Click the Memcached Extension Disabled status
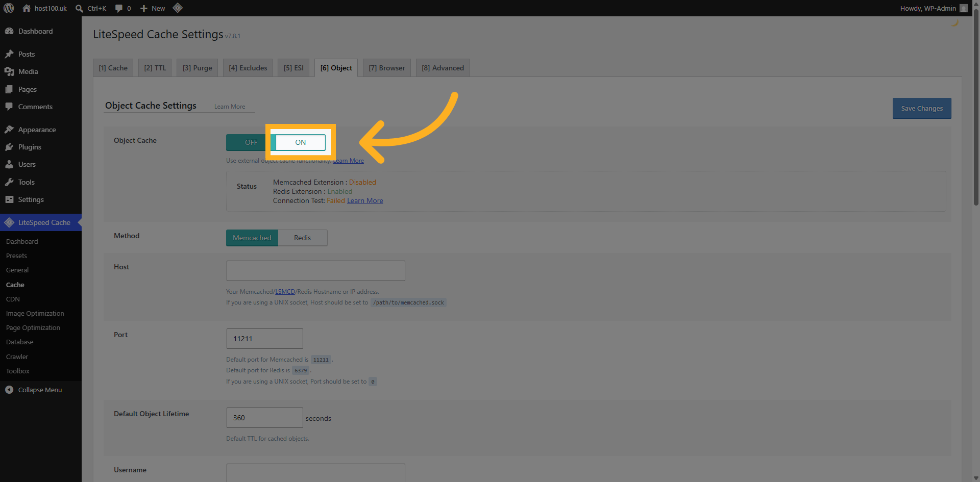980x482 pixels. [362, 182]
